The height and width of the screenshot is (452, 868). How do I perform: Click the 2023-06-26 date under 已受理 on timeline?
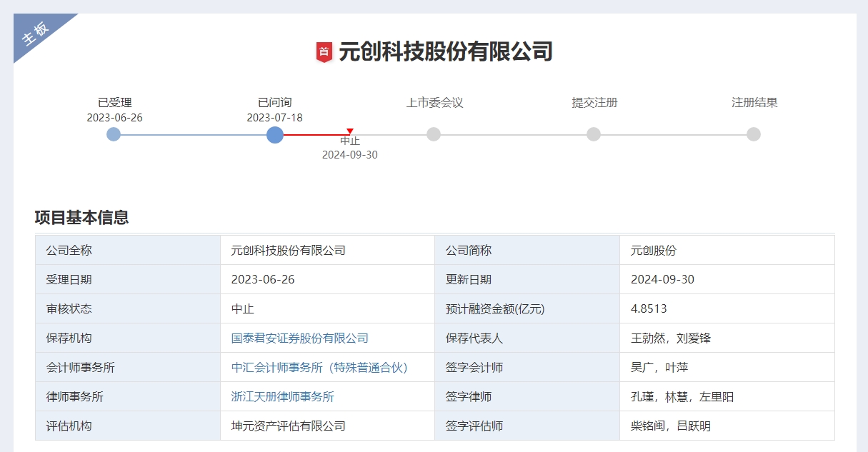[115, 118]
